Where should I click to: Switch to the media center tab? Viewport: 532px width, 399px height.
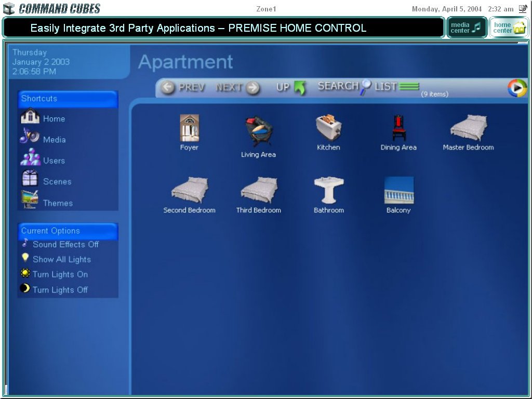pos(466,28)
